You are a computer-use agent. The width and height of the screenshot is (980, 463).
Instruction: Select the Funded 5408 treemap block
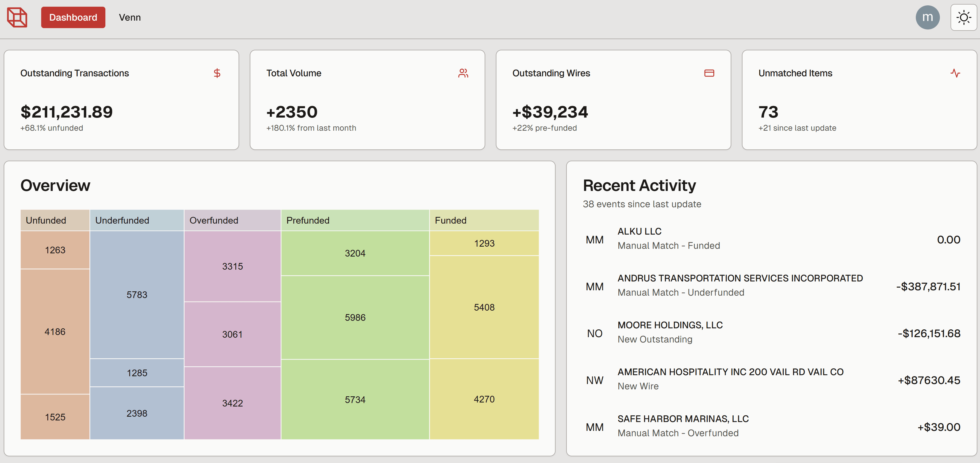484,307
